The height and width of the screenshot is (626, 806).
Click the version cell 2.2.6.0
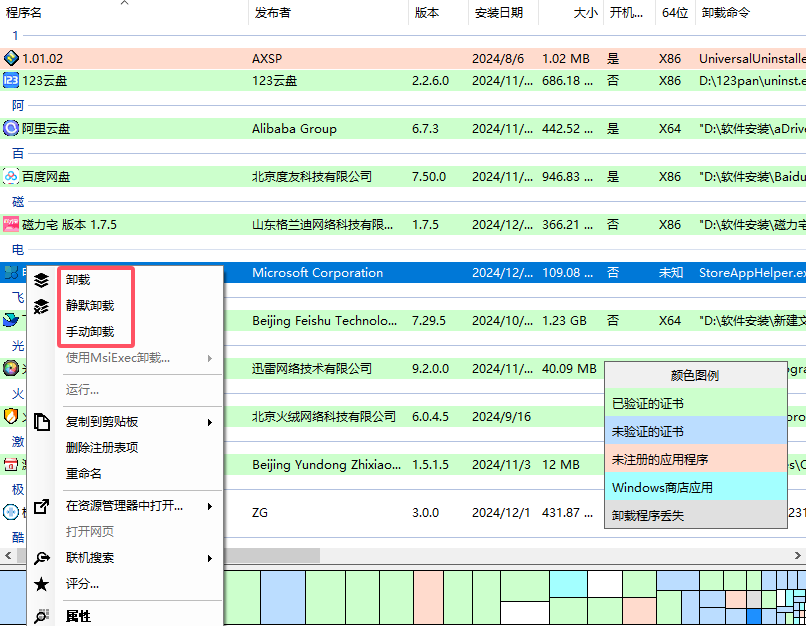[430, 81]
